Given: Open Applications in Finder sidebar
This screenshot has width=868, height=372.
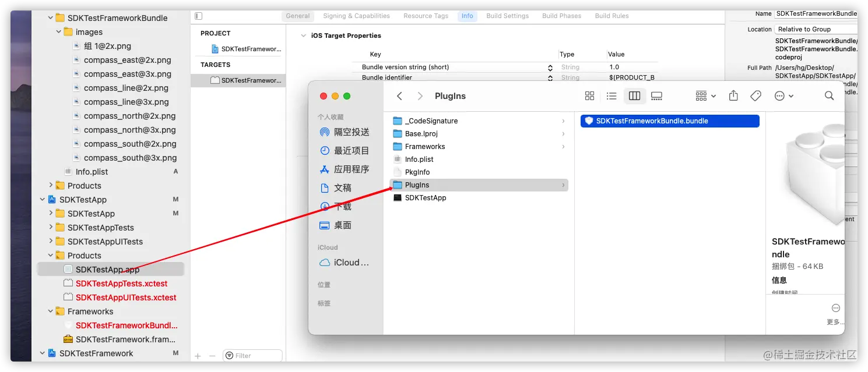Looking at the screenshot, I should coord(345,169).
